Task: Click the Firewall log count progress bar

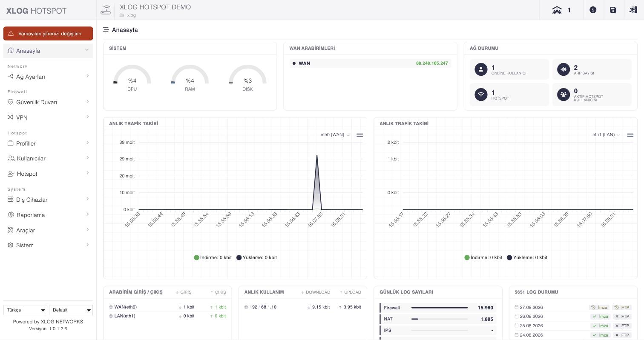Action: pyautogui.click(x=440, y=308)
